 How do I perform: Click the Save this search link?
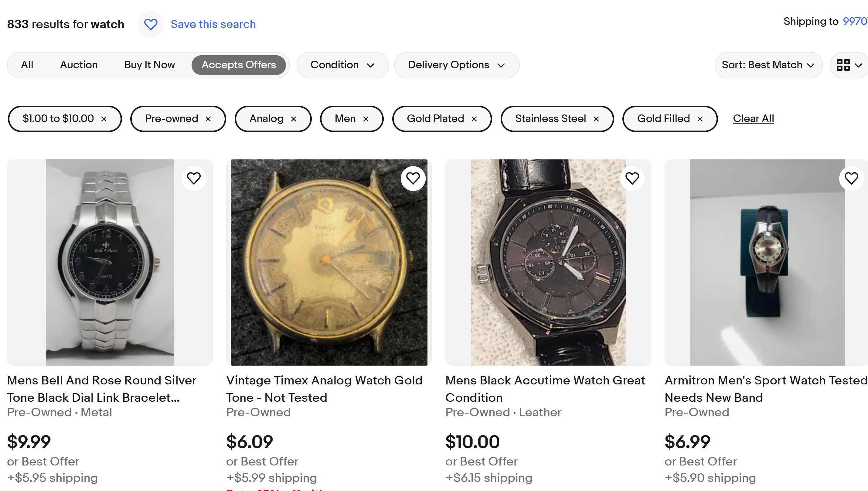click(x=213, y=24)
